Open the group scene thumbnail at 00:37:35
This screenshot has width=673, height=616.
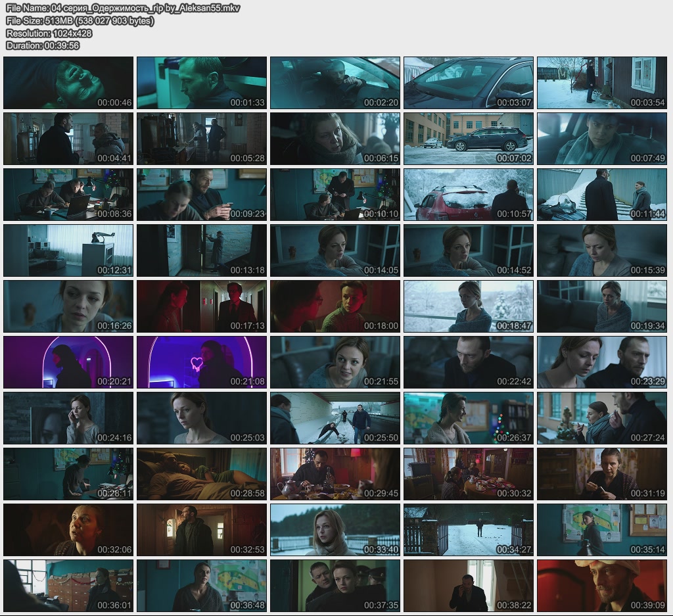[x=335, y=586]
